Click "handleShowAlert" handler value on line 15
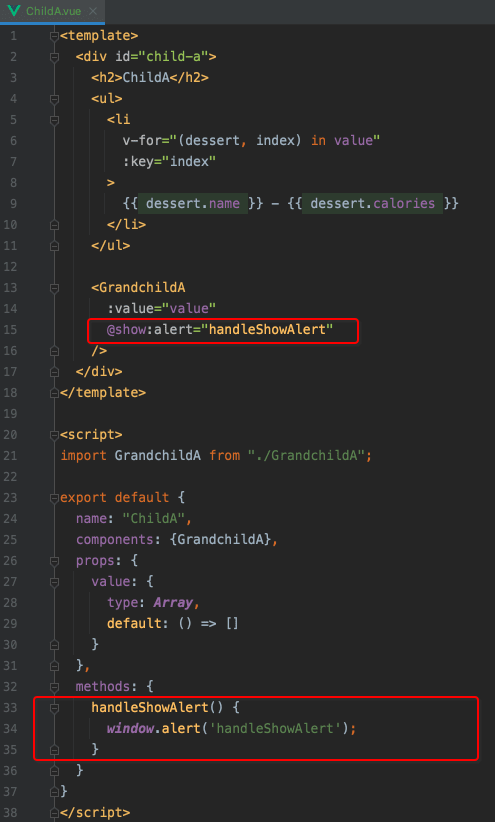Screen dimensions: 495x822 (x=271, y=329)
